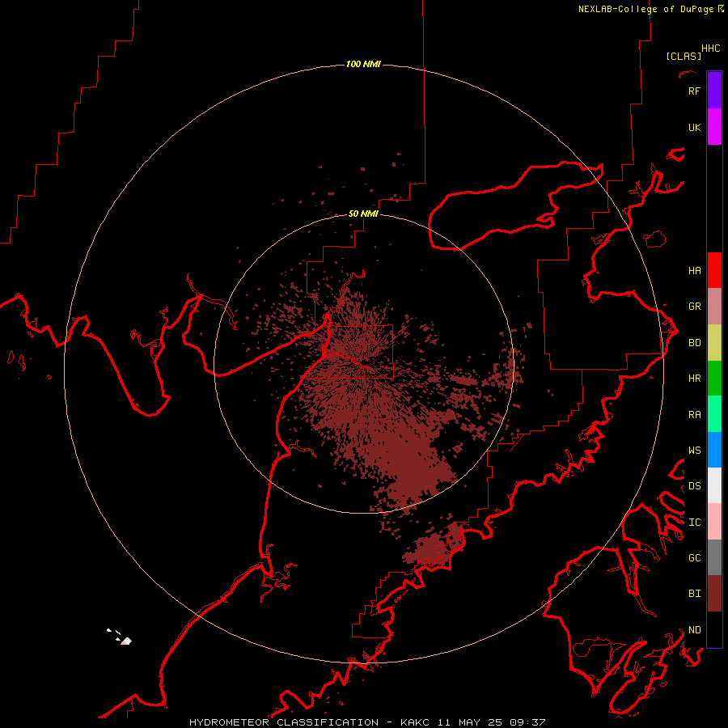728x728 pixels.
Task: Pick the HR green legend swatch
Action: tap(714, 379)
